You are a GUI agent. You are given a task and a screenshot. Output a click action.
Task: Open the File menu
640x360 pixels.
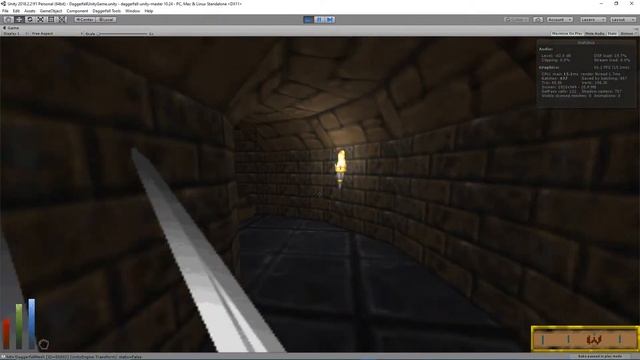(5, 11)
